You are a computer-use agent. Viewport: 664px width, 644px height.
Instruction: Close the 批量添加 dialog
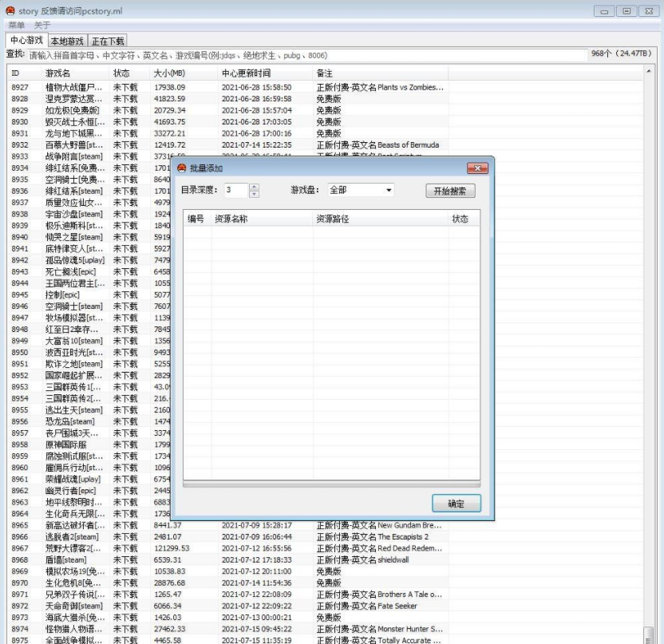pyautogui.click(x=476, y=168)
